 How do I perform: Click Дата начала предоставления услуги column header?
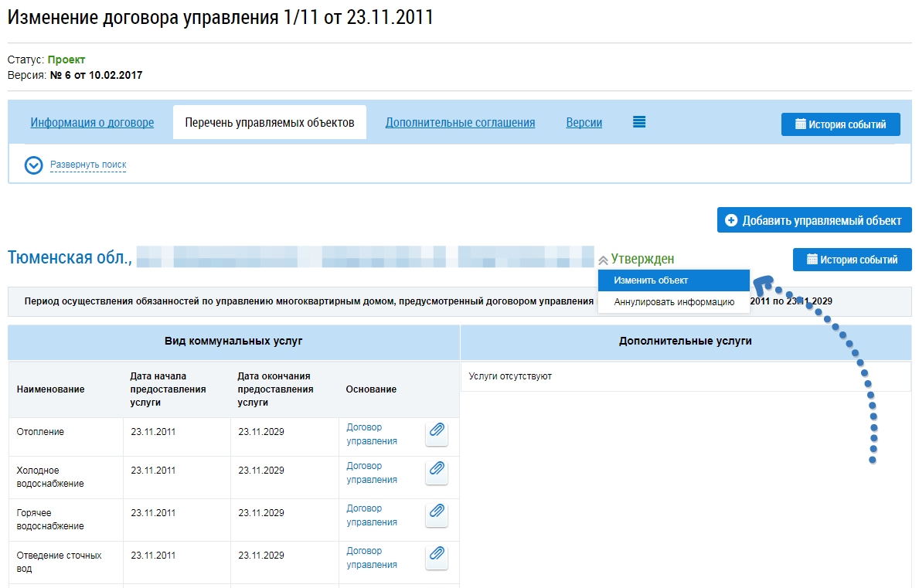(168, 389)
